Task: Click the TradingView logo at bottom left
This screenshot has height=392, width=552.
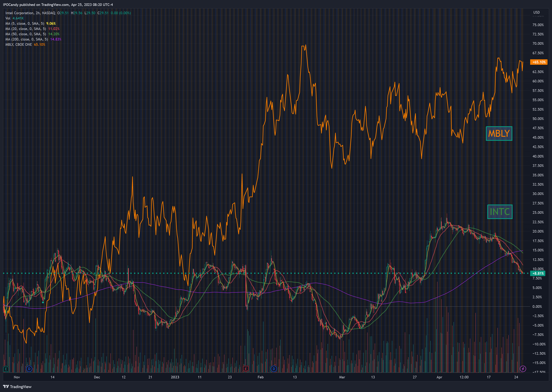Action: click(x=17, y=386)
